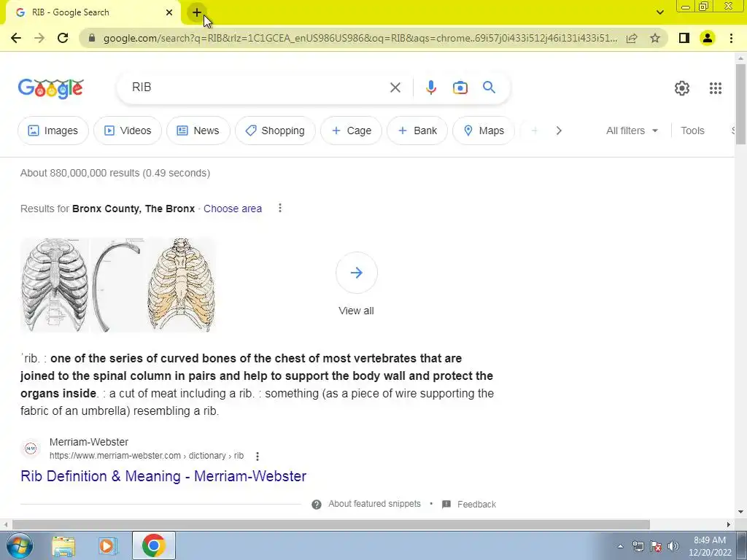Switch to News results tab

point(198,131)
